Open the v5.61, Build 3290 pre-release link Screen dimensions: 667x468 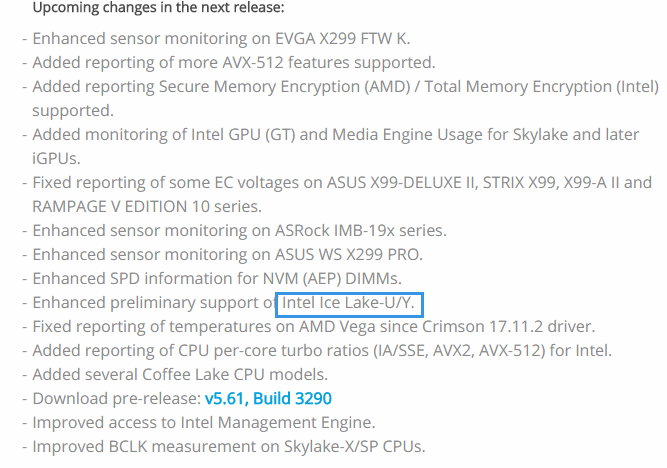coord(268,399)
